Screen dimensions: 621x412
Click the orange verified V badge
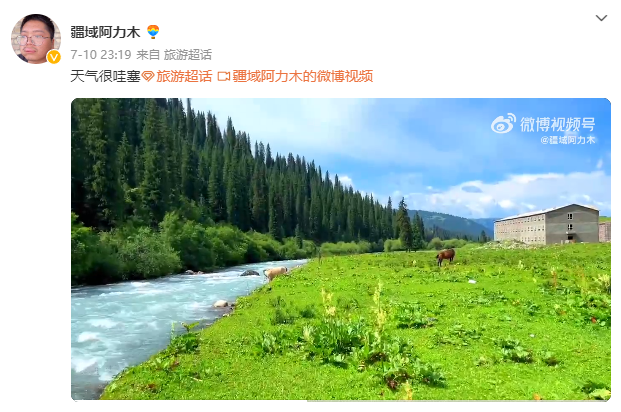point(53,57)
